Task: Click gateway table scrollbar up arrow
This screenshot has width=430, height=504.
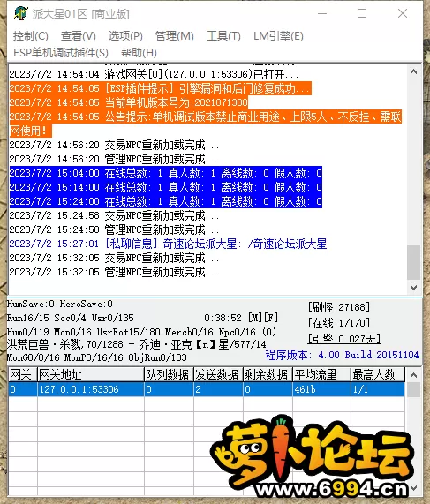Action: click(x=413, y=375)
